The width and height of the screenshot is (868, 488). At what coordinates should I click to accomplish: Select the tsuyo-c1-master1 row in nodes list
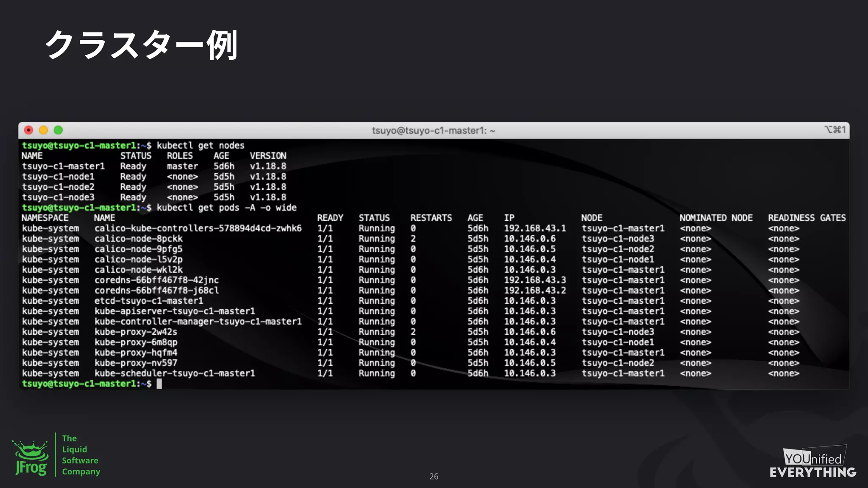click(63, 166)
